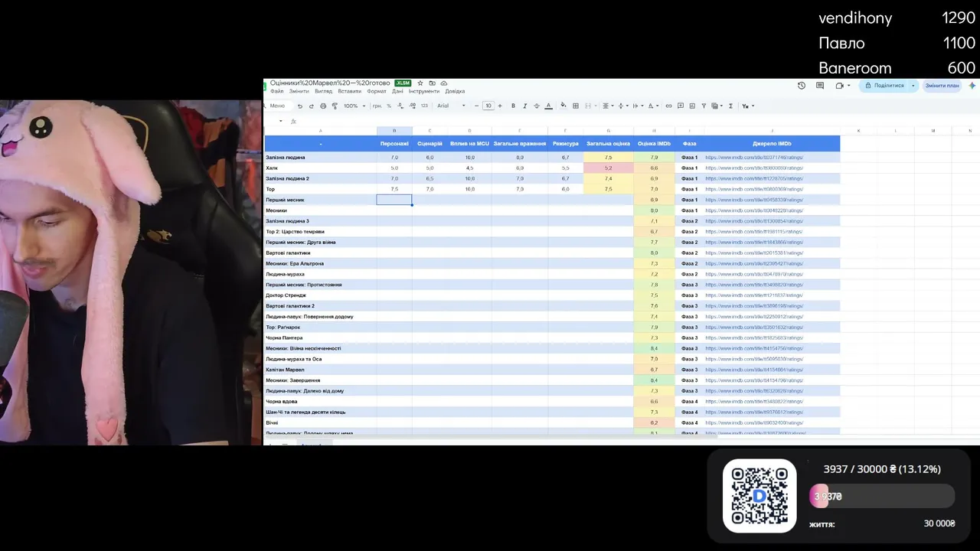Open the borders tool
Image resolution: width=980 pixels, height=551 pixels.
[576, 106]
